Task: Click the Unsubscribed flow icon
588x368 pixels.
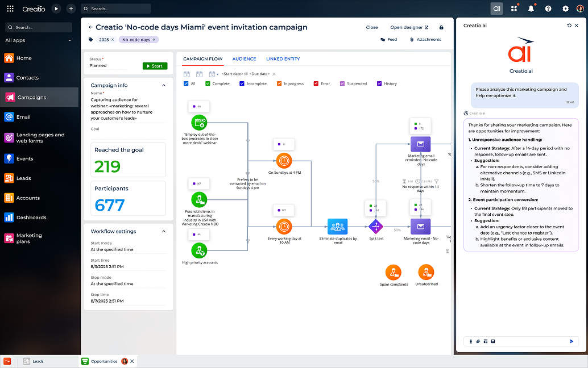Action: coord(426,273)
